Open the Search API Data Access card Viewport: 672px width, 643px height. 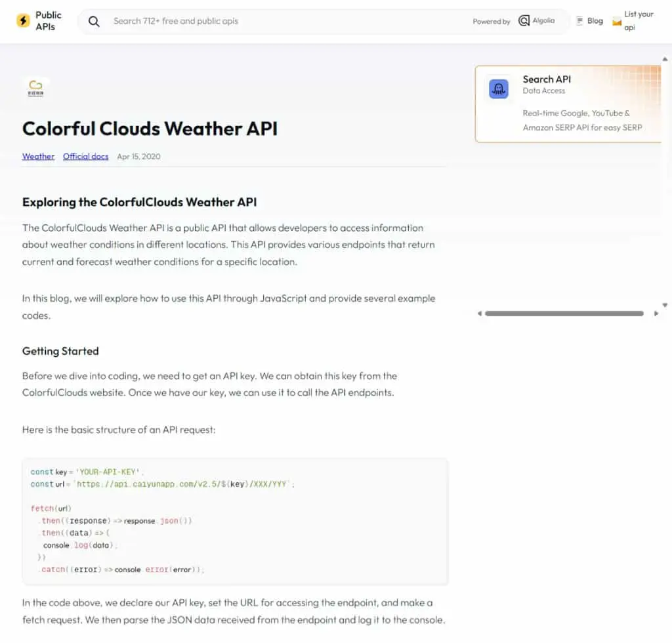(x=568, y=104)
